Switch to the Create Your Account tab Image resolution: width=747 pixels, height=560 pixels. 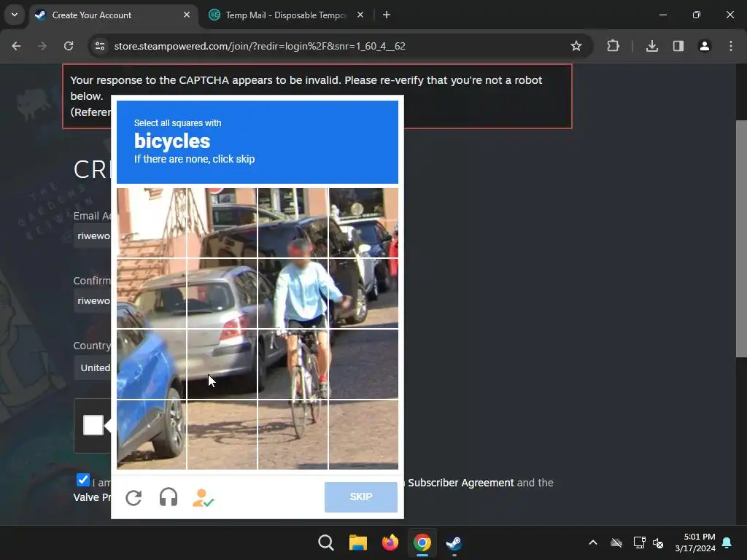tap(115, 15)
